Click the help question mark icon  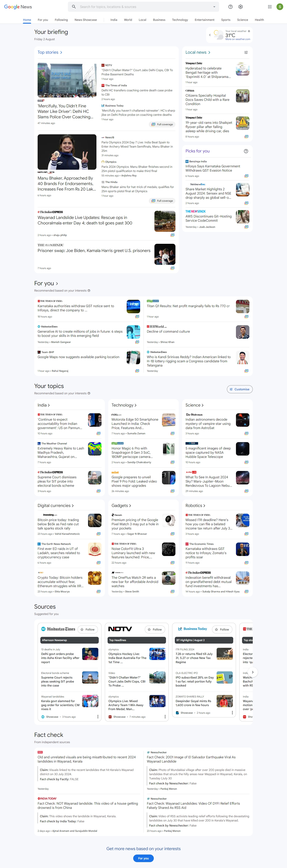coord(230,7)
